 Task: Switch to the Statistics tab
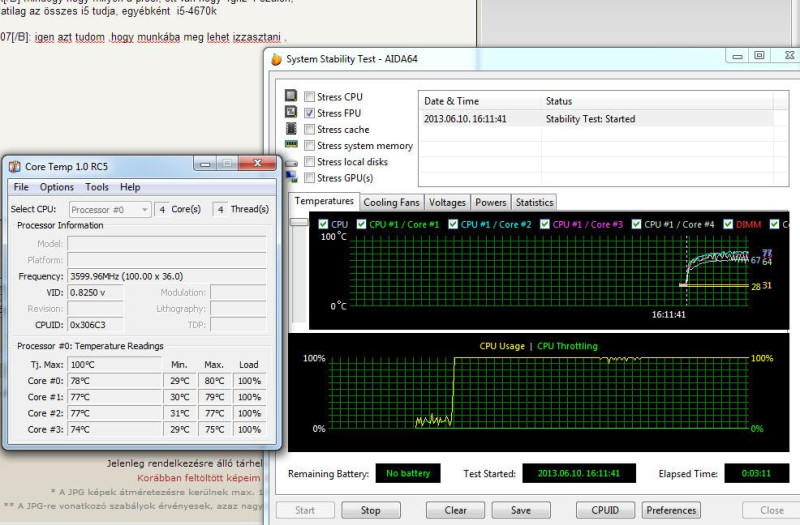pos(534,203)
